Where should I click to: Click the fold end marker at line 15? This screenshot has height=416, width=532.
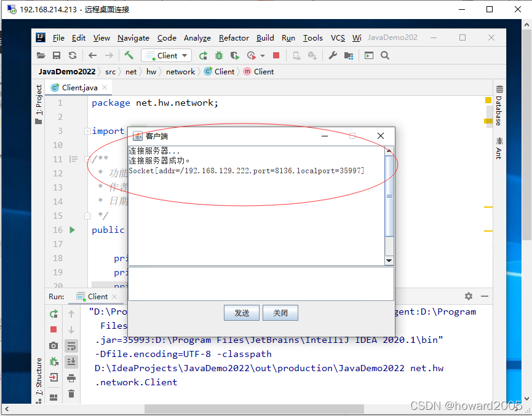click(x=87, y=216)
